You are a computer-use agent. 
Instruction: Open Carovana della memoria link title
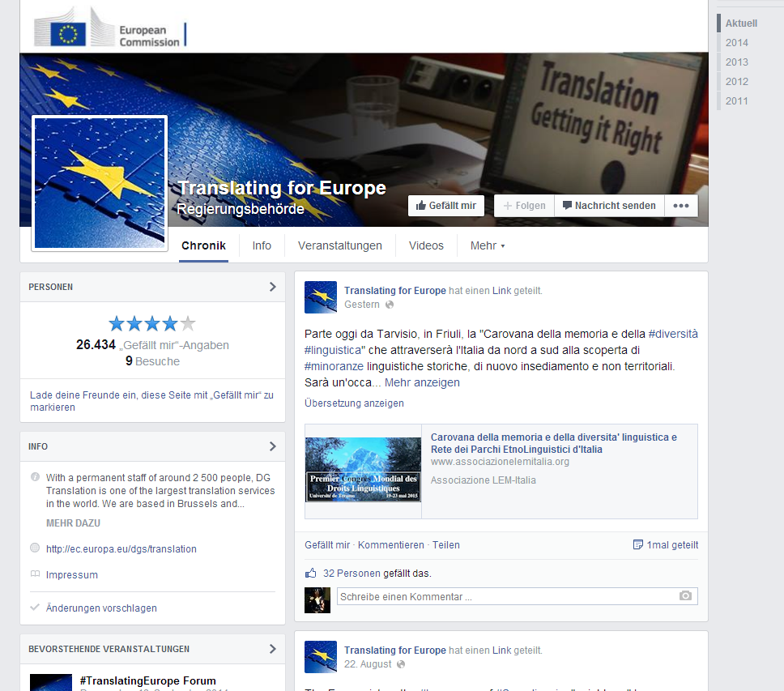[x=554, y=443]
